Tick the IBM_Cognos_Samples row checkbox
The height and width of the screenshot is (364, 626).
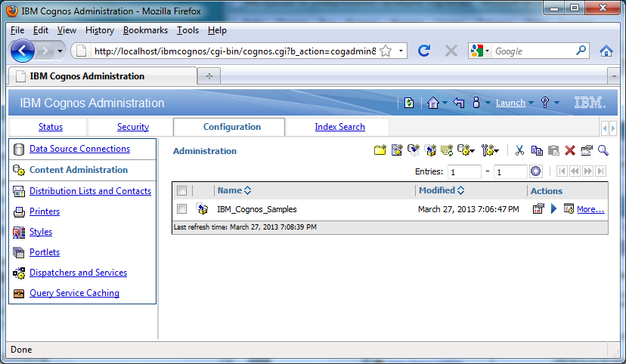[181, 209]
